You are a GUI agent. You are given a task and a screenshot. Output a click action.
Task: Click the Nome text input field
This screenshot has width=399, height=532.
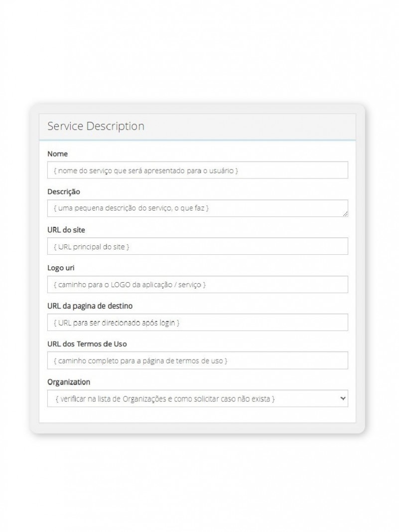[x=197, y=170]
